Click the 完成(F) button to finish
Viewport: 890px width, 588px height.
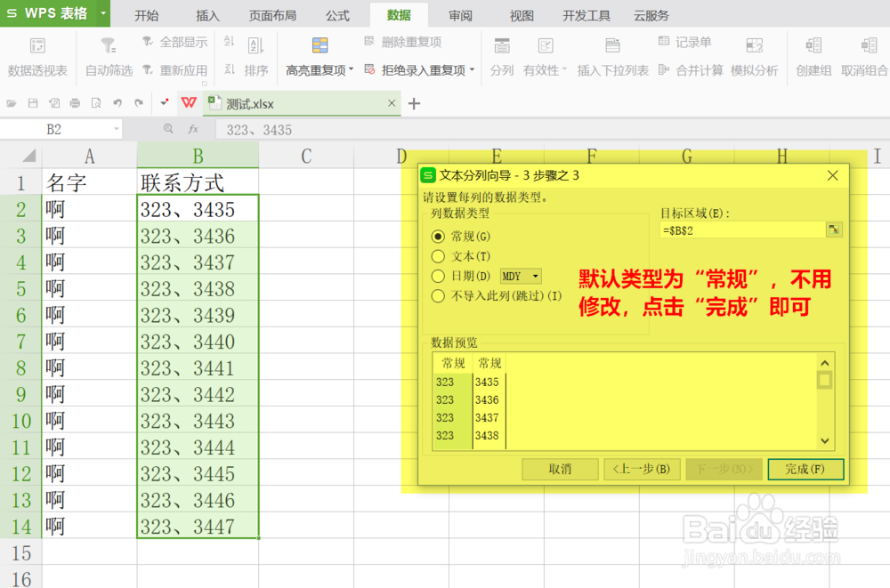pyautogui.click(x=805, y=470)
